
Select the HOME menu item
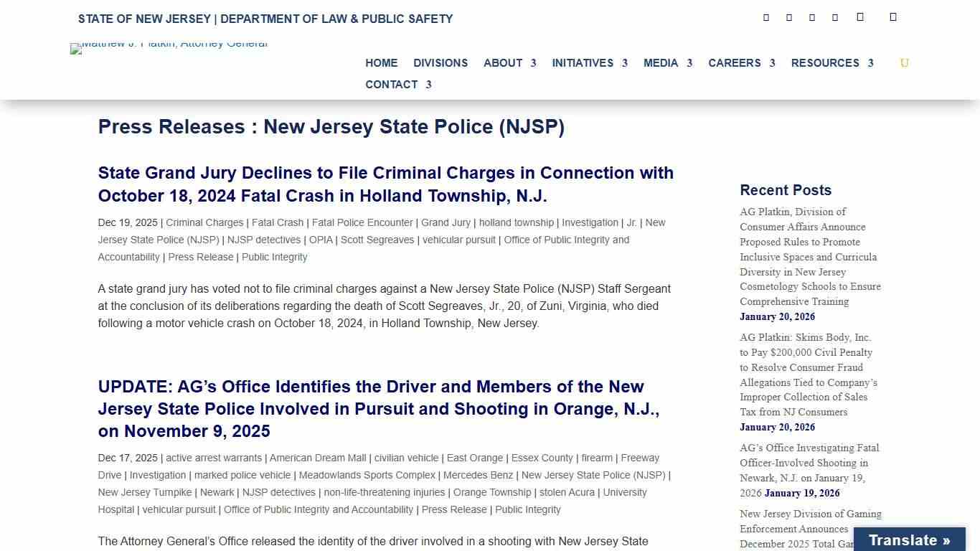click(x=381, y=63)
